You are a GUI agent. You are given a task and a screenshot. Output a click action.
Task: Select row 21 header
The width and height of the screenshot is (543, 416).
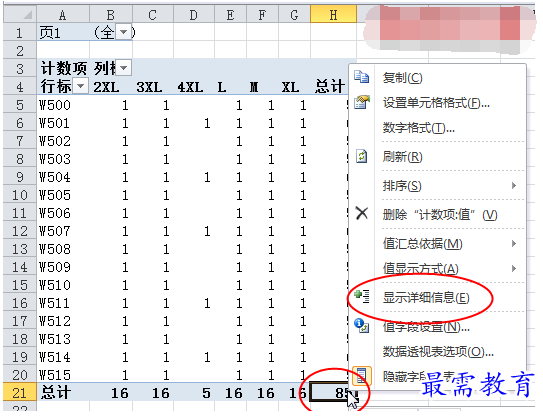click(x=20, y=393)
